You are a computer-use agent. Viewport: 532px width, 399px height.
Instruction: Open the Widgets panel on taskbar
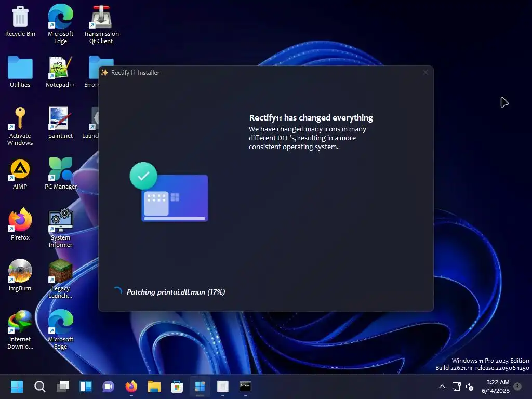tap(86, 386)
